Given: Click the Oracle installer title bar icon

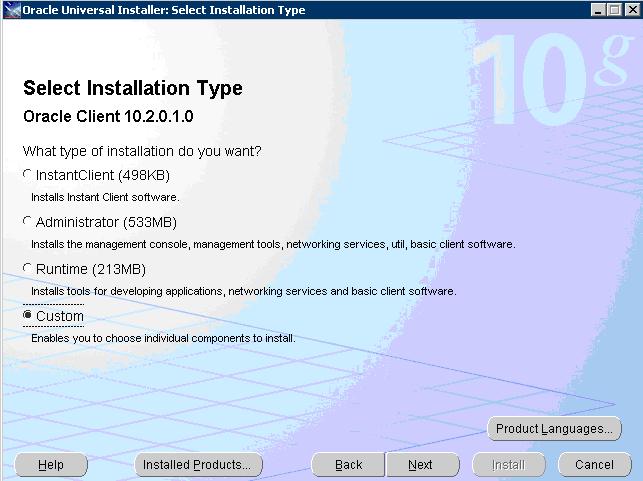Looking at the screenshot, I should (x=12, y=9).
